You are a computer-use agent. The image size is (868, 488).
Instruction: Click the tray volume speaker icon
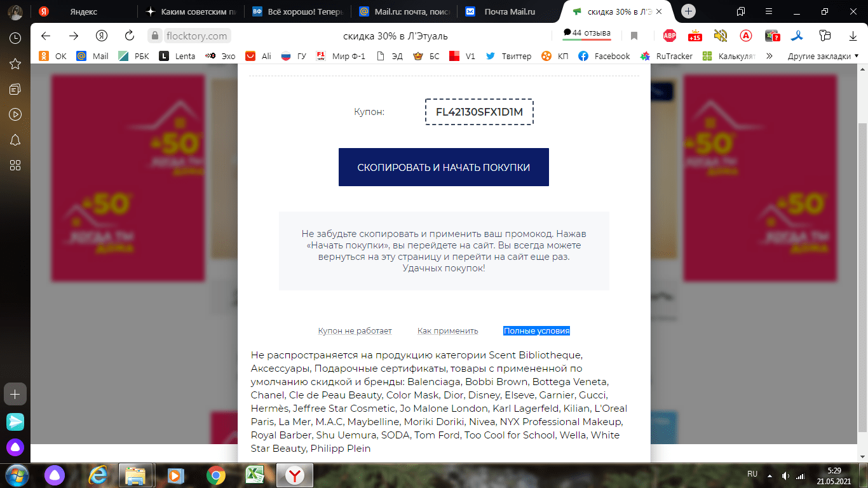[x=785, y=475]
